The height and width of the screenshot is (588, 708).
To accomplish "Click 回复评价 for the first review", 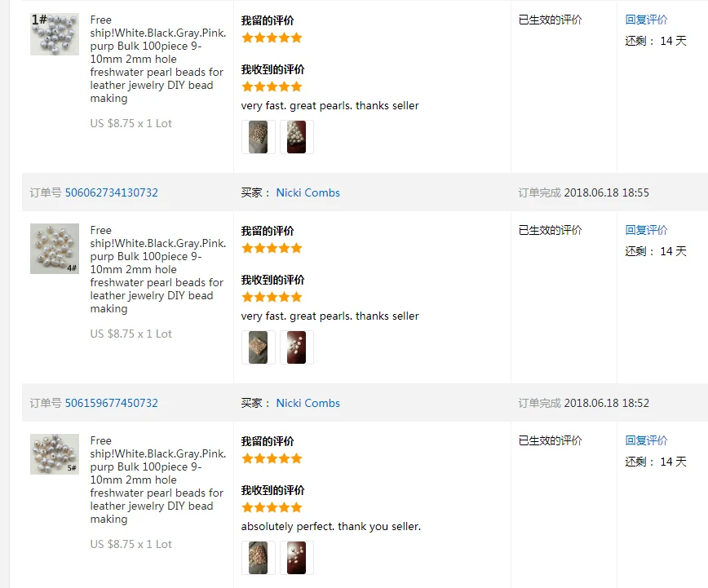I will click(646, 20).
